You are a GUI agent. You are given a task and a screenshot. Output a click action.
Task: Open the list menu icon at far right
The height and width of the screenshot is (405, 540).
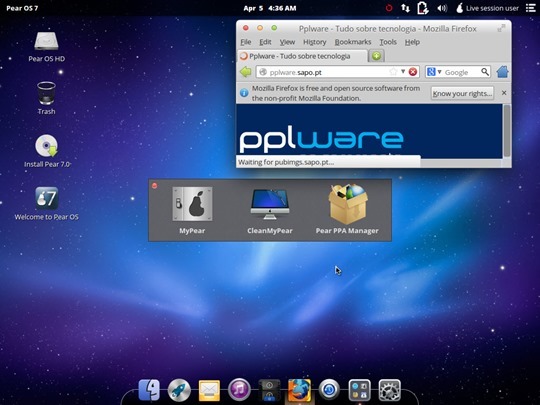tap(531, 8)
